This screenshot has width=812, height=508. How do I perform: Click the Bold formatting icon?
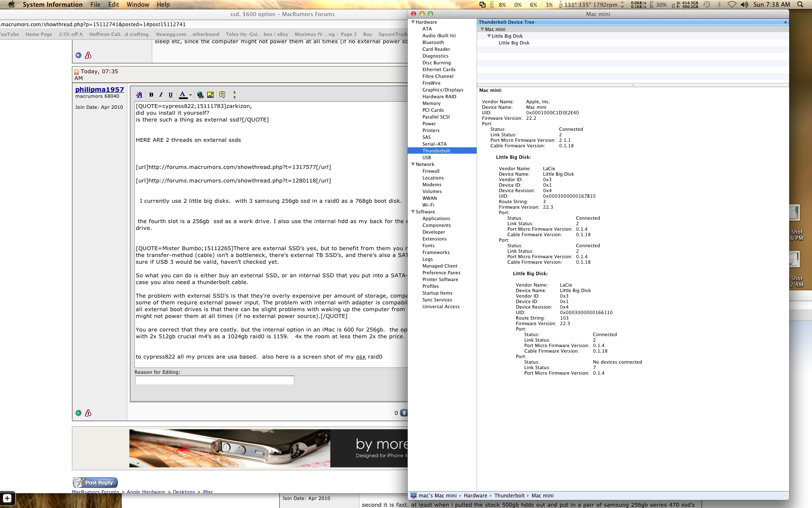point(151,95)
